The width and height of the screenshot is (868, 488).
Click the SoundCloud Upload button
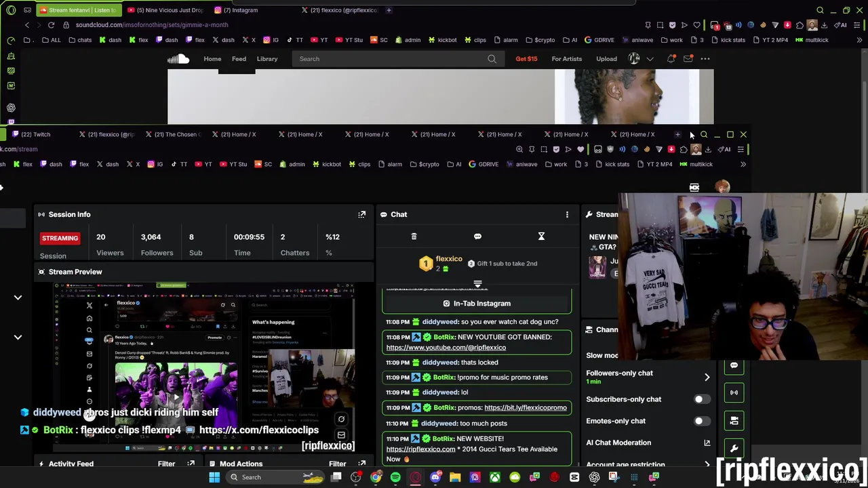606,59
